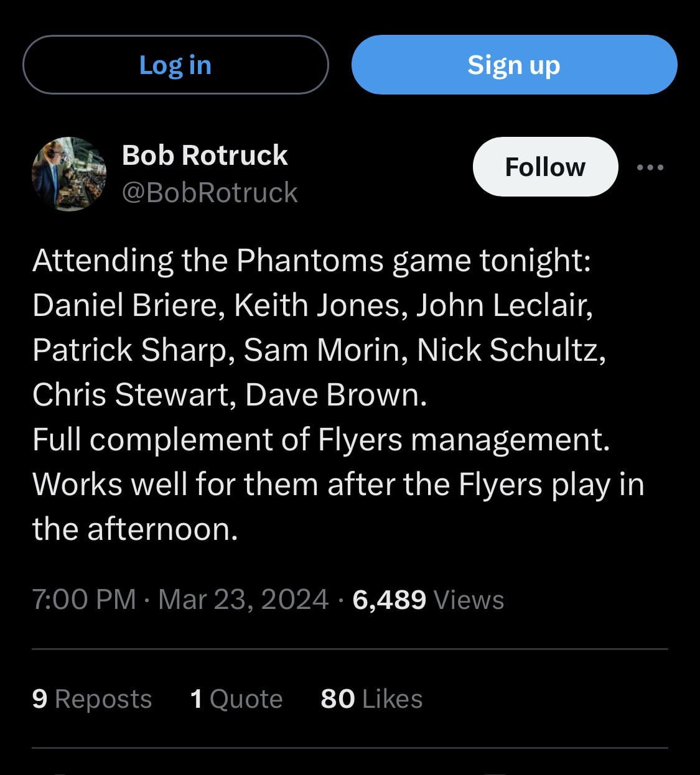
Task: Click the @BobRotruck handle
Action: [210, 193]
